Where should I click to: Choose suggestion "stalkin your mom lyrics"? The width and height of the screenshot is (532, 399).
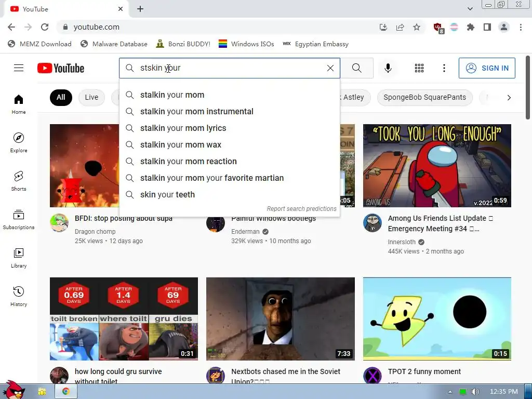click(x=229, y=128)
